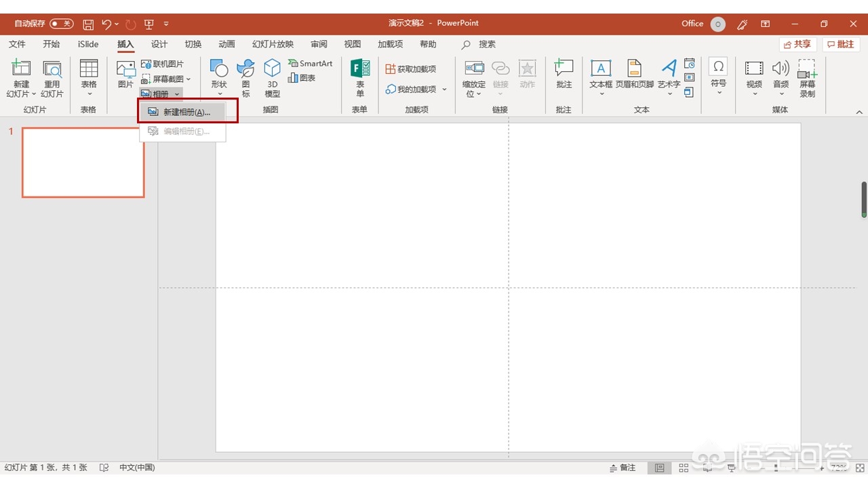Click the 联机图片 online pictures icon

tap(162, 64)
